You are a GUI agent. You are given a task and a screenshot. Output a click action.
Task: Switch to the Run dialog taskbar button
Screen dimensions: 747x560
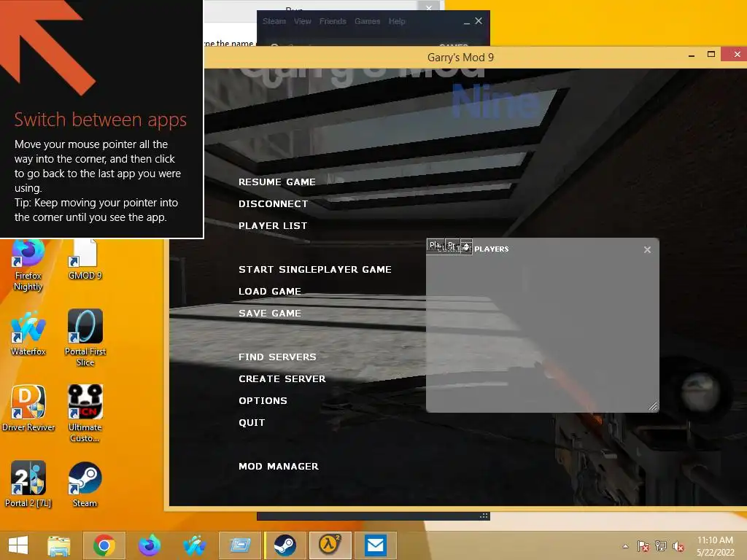pos(240,545)
